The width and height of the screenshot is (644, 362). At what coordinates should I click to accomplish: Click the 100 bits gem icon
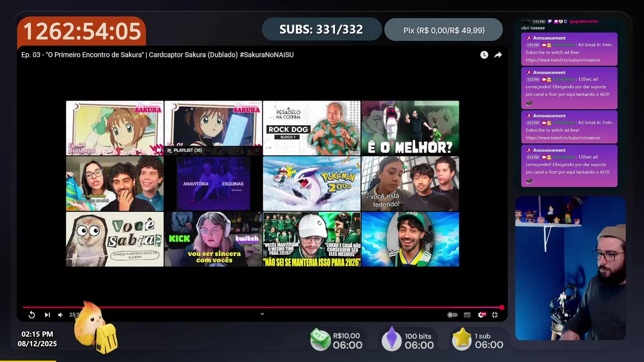(391, 339)
